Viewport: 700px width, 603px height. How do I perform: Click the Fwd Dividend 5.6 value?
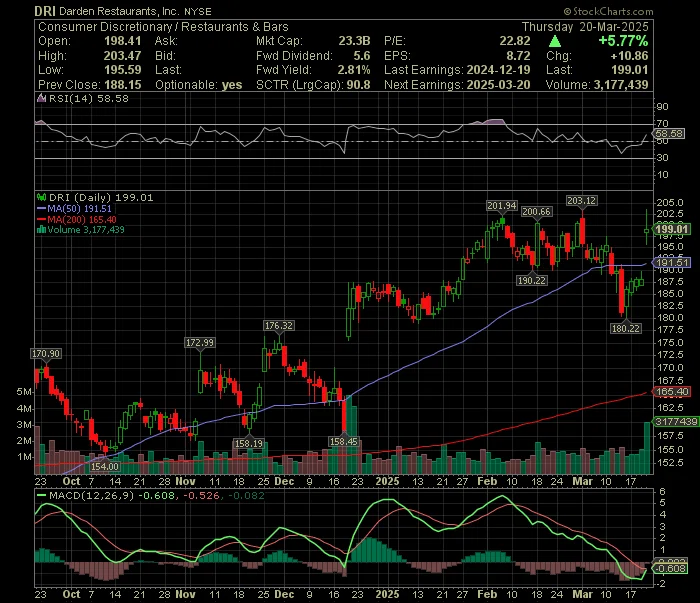coord(362,56)
